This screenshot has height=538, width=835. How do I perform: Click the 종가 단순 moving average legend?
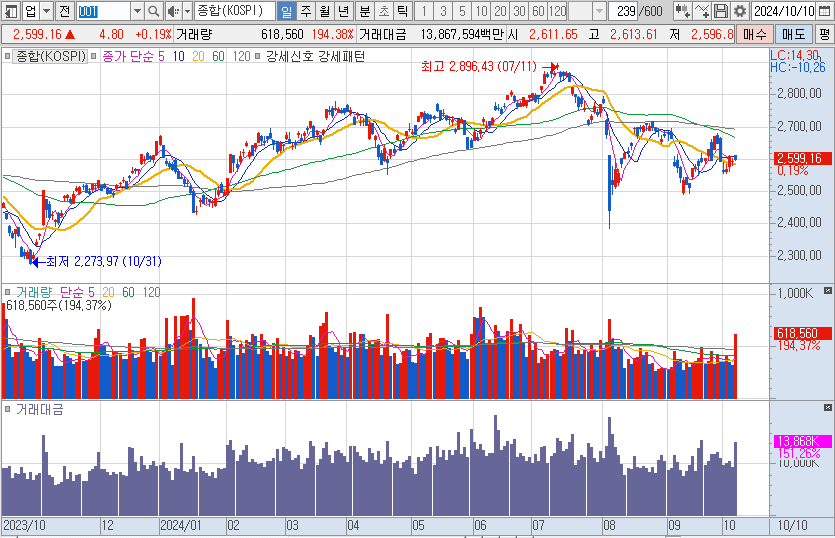pyautogui.click(x=127, y=56)
